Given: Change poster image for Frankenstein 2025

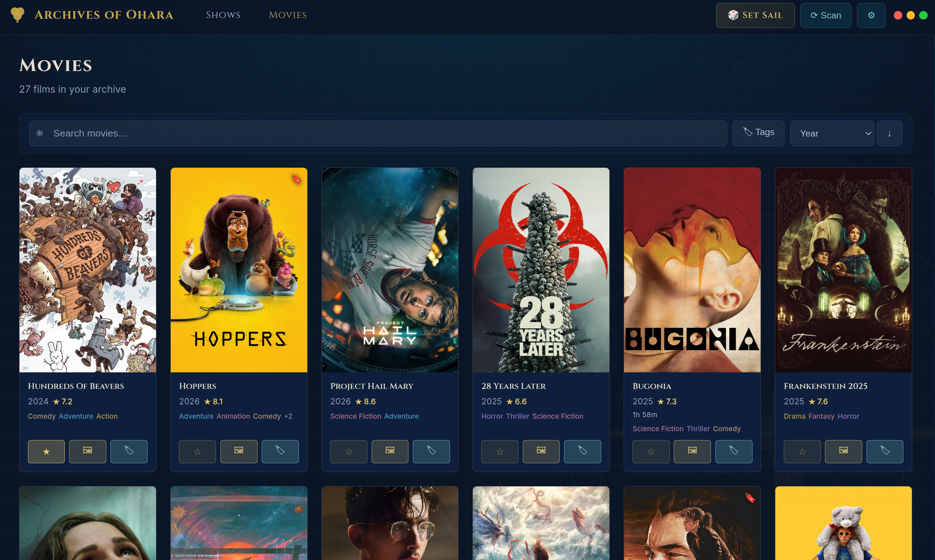Looking at the screenshot, I should [x=843, y=451].
